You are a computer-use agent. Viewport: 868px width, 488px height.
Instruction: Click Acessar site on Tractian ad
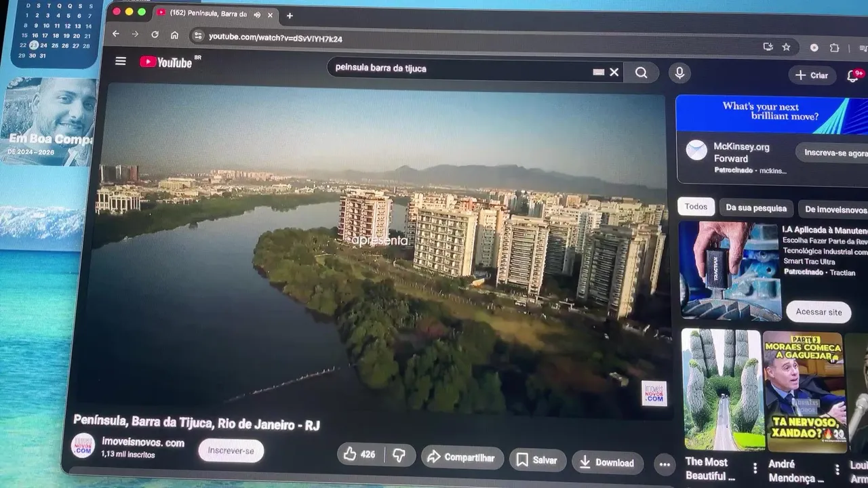[x=818, y=312]
